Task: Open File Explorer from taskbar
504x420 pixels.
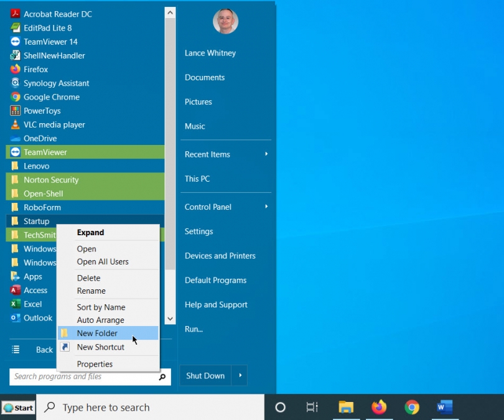Action: tap(346, 407)
